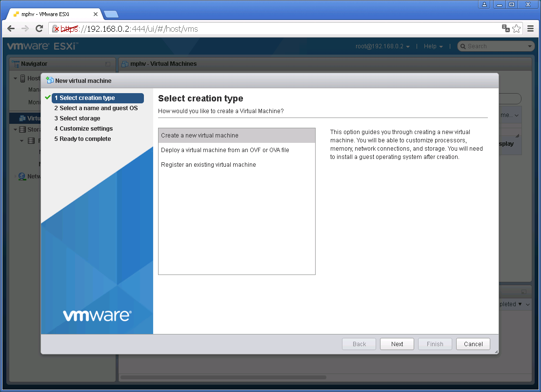This screenshot has width=541, height=392.
Task: Click the ESXi Search field
Action: [x=495, y=46]
